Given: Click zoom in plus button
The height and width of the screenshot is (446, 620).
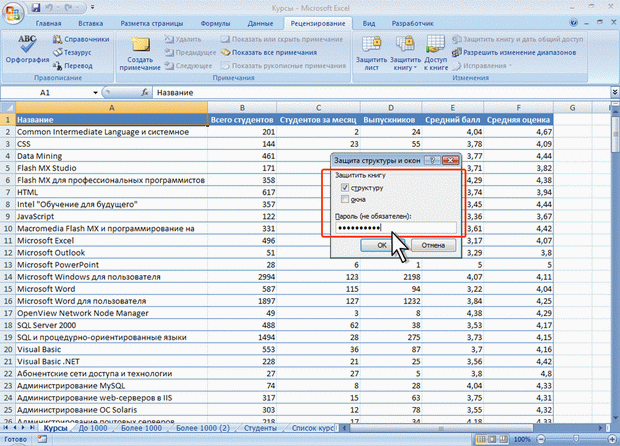Looking at the screenshot, I should coord(614,439).
